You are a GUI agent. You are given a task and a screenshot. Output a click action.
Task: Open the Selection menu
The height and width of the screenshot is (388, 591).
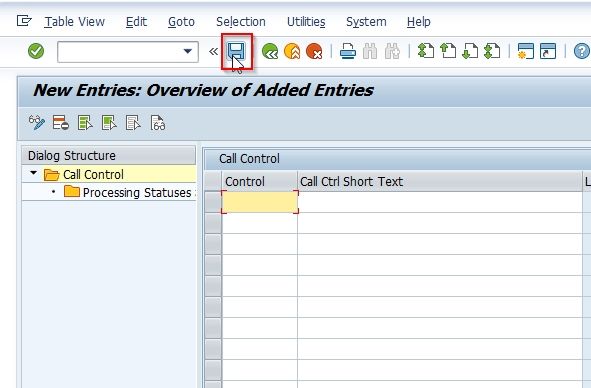tap(240, 22)
